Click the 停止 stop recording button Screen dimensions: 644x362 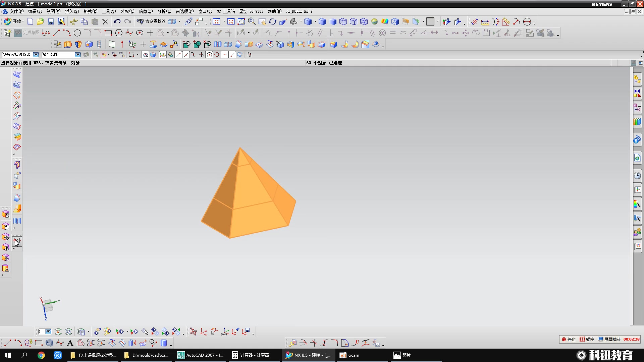tap(569, 339)
